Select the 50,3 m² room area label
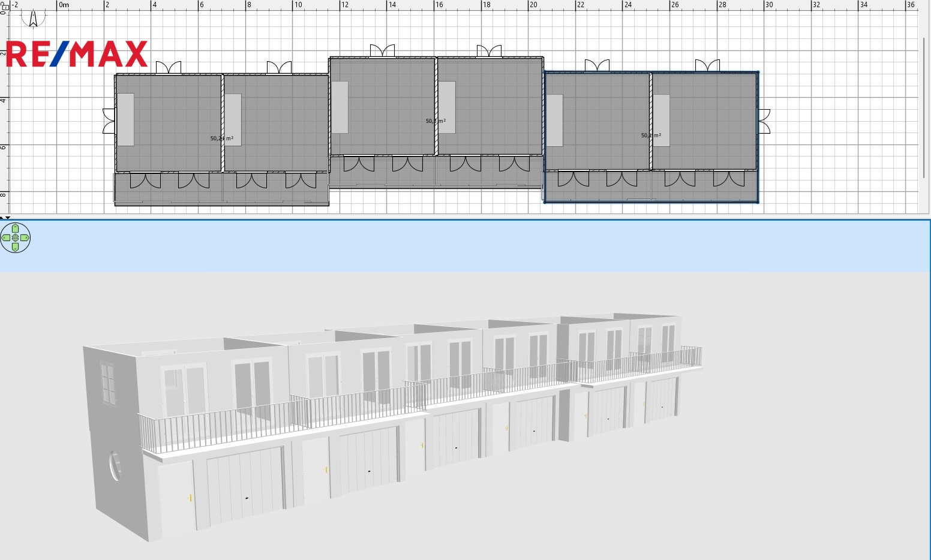This screenshot has height=560, width=931. coord(436,121)
